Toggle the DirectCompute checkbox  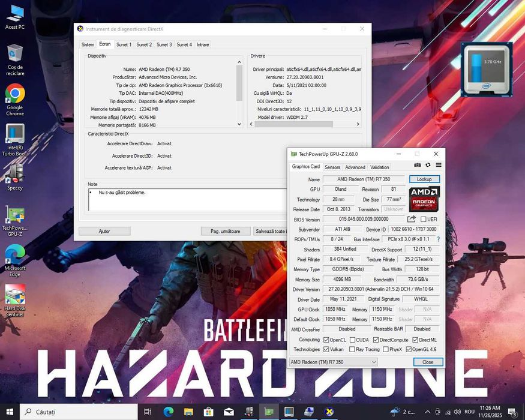(376, 340)
